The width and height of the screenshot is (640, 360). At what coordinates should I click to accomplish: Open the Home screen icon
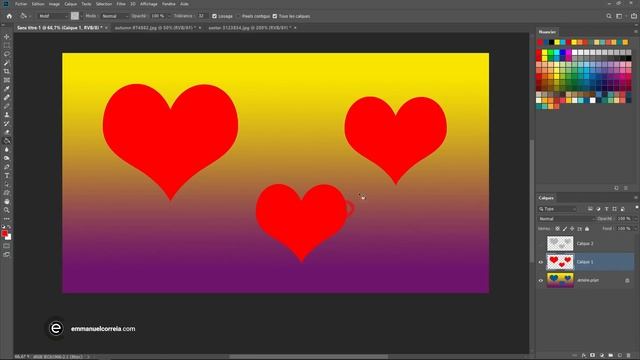[9, 16]
